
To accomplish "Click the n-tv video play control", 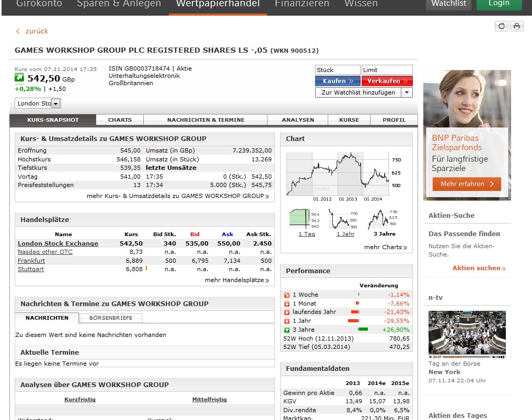I will 431,357.
